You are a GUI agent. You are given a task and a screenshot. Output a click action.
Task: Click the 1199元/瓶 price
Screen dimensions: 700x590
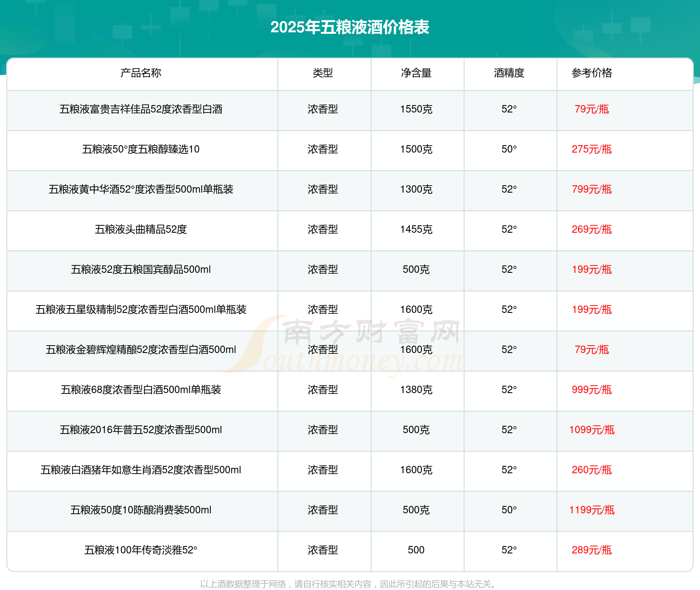(592, 510)
